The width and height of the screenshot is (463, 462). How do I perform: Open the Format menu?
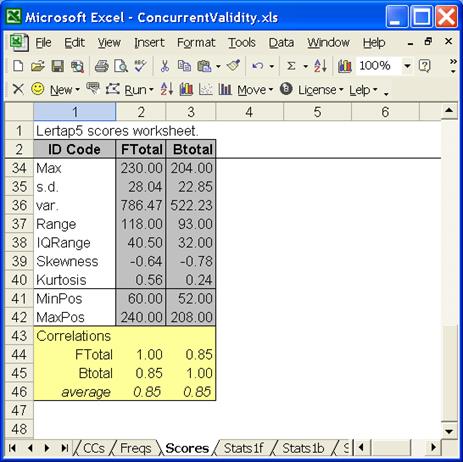coord(196,43)
